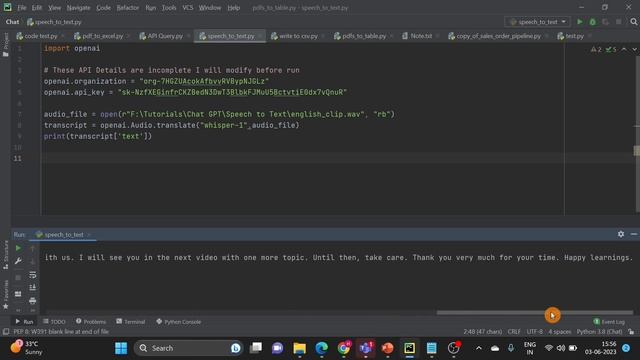Open the View menu

[x=54, y=8]
